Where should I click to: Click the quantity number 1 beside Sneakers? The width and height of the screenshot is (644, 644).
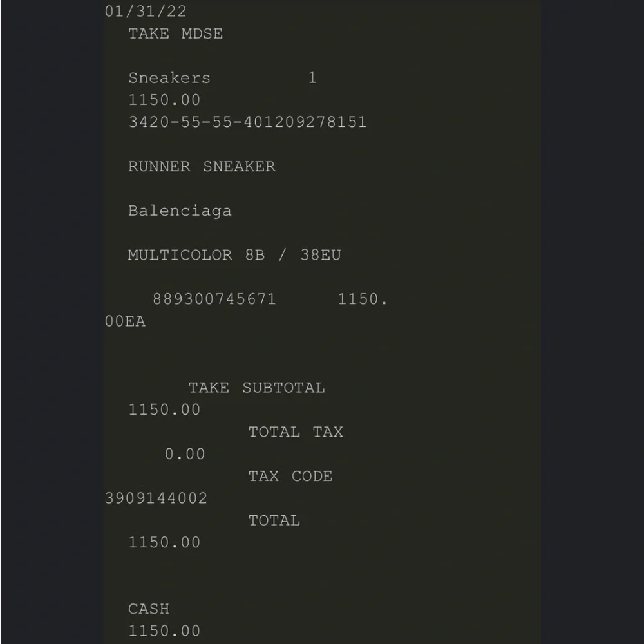[312, 78]
